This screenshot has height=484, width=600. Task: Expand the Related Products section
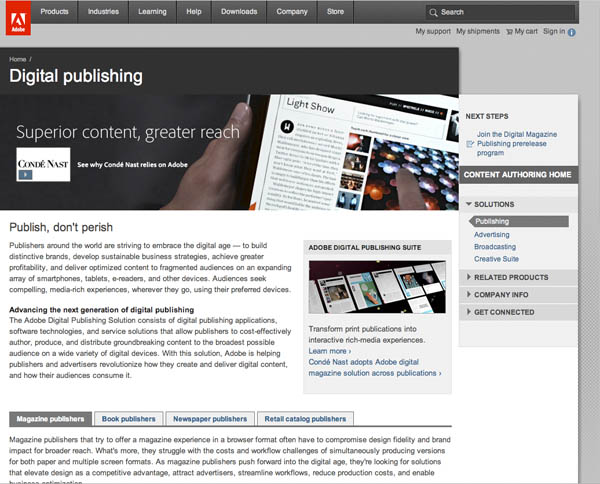(x=471, y=277)
